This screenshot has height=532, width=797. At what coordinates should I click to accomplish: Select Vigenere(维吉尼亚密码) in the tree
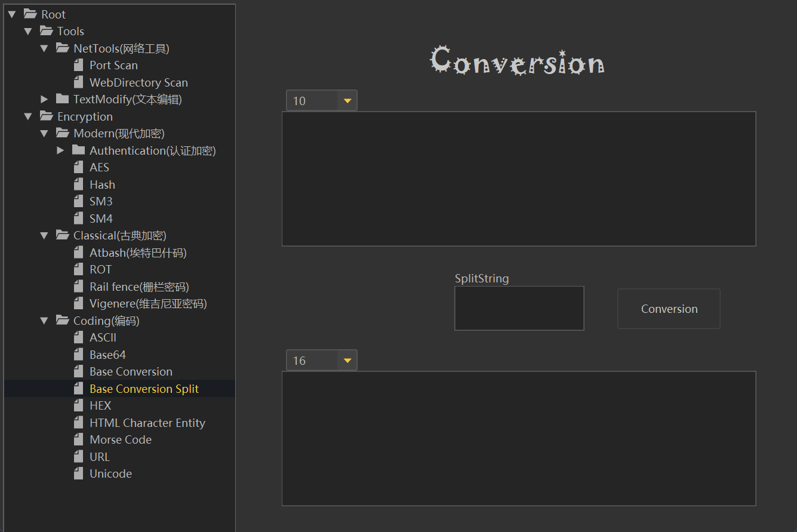148,303
